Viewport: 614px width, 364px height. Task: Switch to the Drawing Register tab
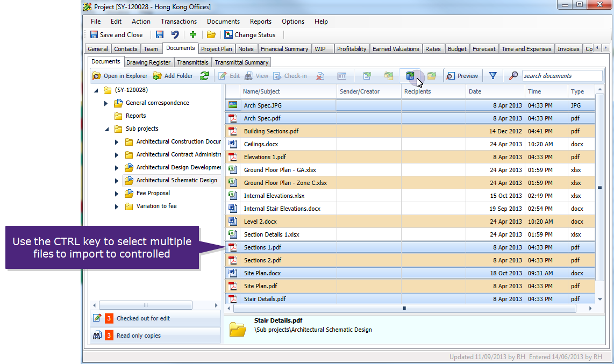[148, 62]
